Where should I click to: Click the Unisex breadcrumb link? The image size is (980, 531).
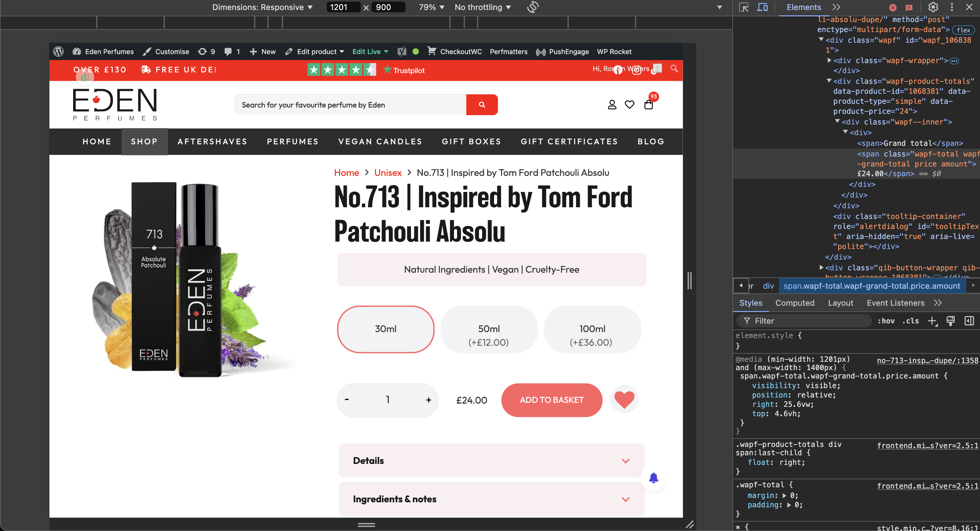point(388,173)
